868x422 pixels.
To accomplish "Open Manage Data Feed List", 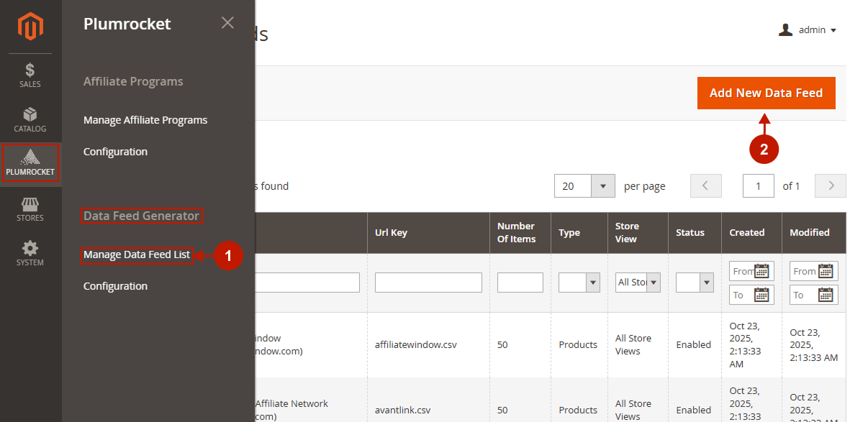I will pyautogui.click(x=137, y=254).
